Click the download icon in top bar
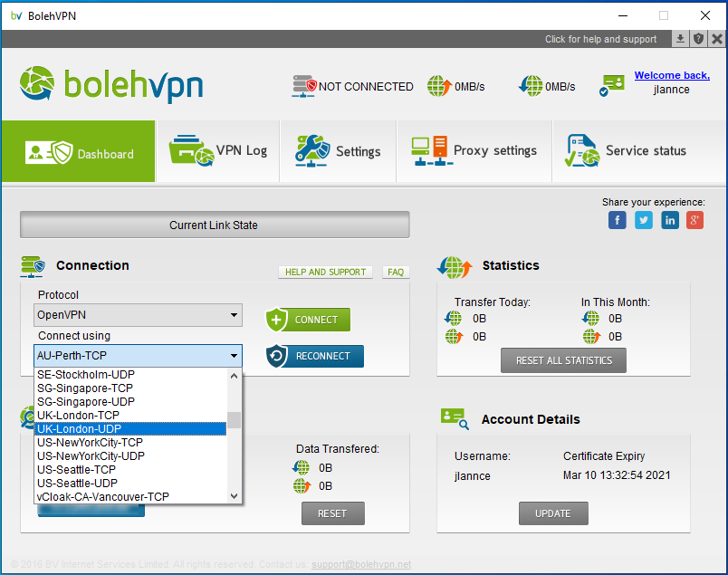 click(x=680, y=39)
